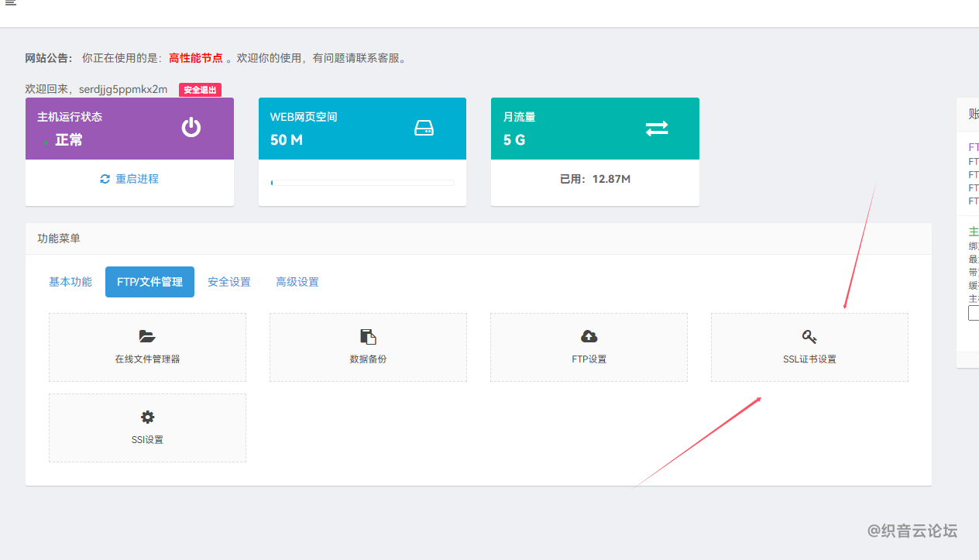Click the 重启进程 link text

[137, 179]
